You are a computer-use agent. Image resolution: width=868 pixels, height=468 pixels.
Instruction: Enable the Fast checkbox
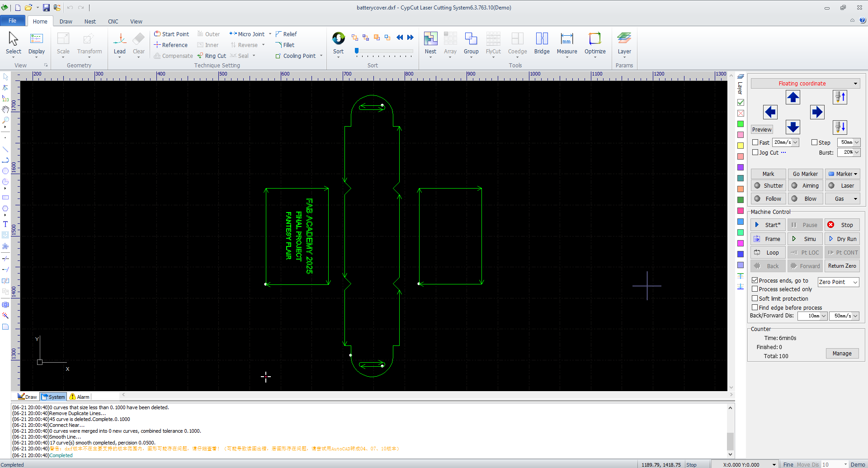click(755, 142)
